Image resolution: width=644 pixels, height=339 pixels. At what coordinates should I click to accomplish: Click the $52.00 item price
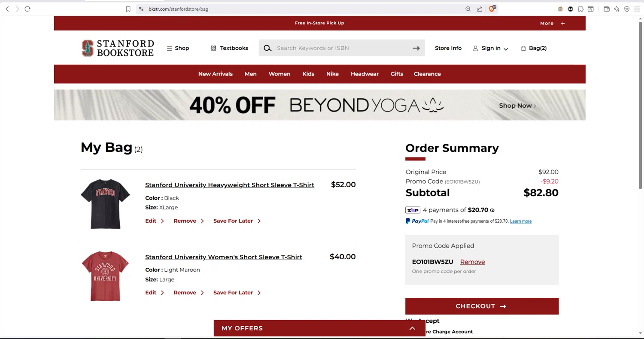pyautogui.click(x=343, y=185)
